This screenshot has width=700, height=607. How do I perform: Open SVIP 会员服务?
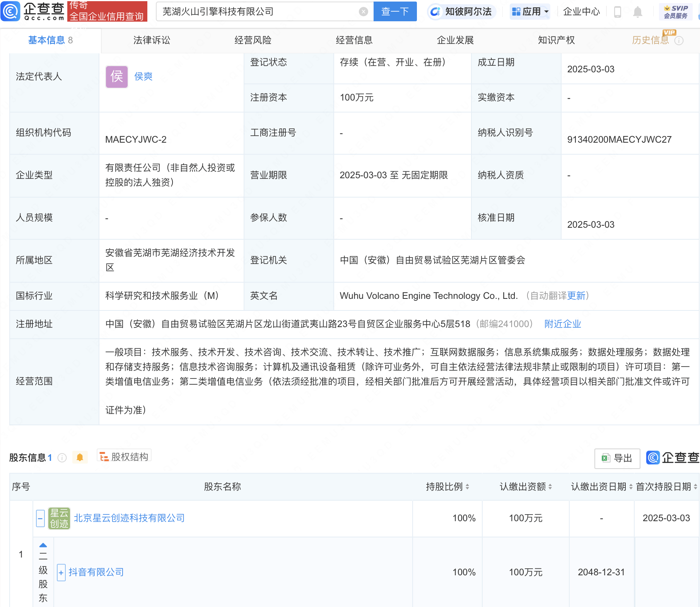point(676,12)
